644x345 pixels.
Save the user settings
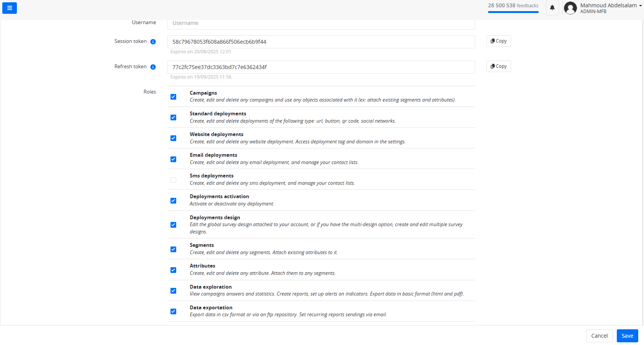point(627,336)
